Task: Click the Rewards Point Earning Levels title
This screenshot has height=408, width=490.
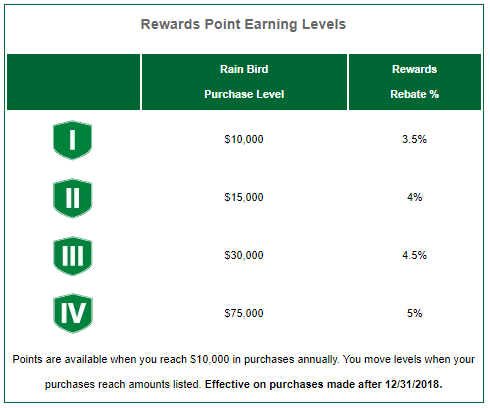Action: [x=243, y=24]
